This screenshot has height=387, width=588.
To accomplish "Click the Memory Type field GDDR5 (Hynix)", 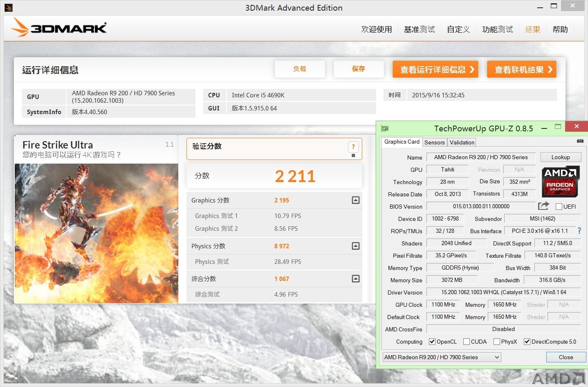I will click(x=460, y=268).
